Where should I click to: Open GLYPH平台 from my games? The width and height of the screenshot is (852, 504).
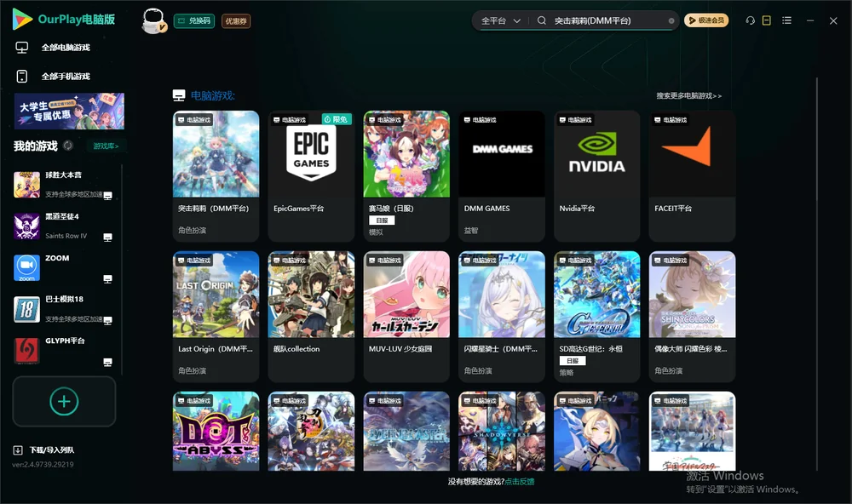click(63, 351)
